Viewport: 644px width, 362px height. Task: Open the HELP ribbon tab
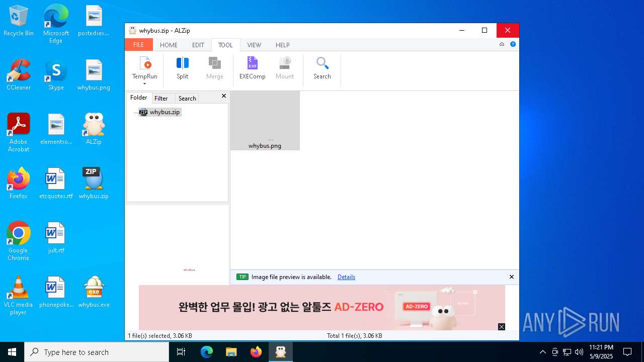point(282,45)
